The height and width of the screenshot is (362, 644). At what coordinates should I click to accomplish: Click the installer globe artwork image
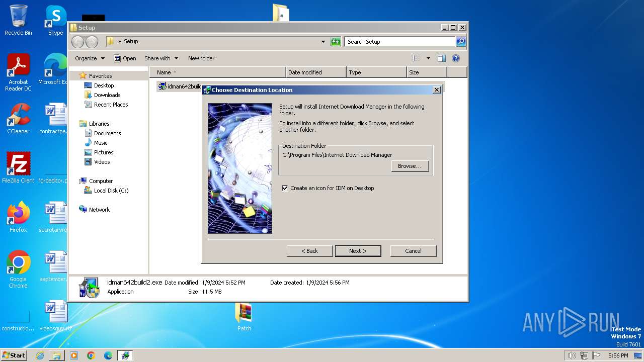(x=240, y=168)
